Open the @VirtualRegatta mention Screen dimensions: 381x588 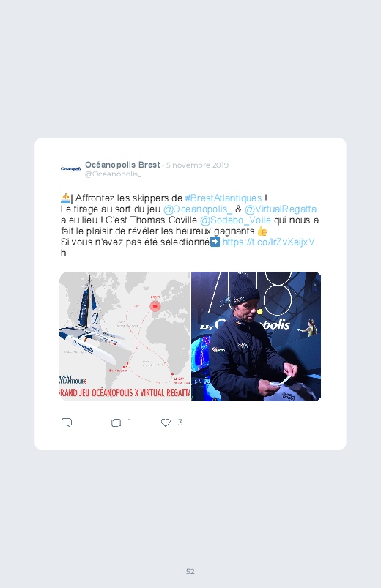tap(281, 209)
